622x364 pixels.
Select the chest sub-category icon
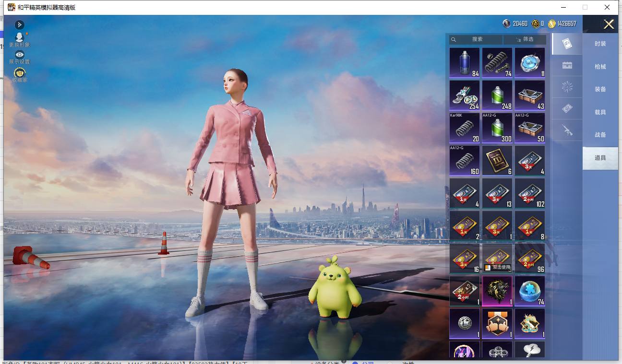click(x=567, y=66)
